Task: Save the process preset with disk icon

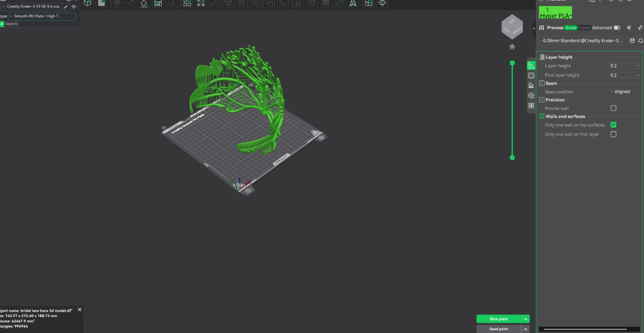Action: point(632,41)
